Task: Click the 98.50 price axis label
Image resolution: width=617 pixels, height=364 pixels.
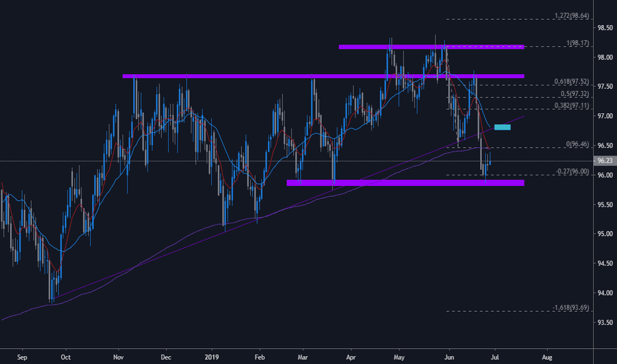Action: [605, 28]
